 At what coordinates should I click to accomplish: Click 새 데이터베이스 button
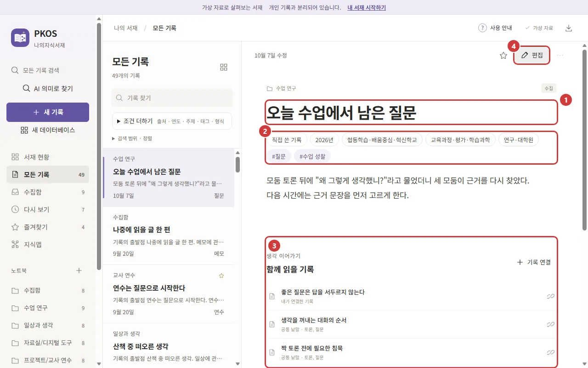[x=48, y=130]
